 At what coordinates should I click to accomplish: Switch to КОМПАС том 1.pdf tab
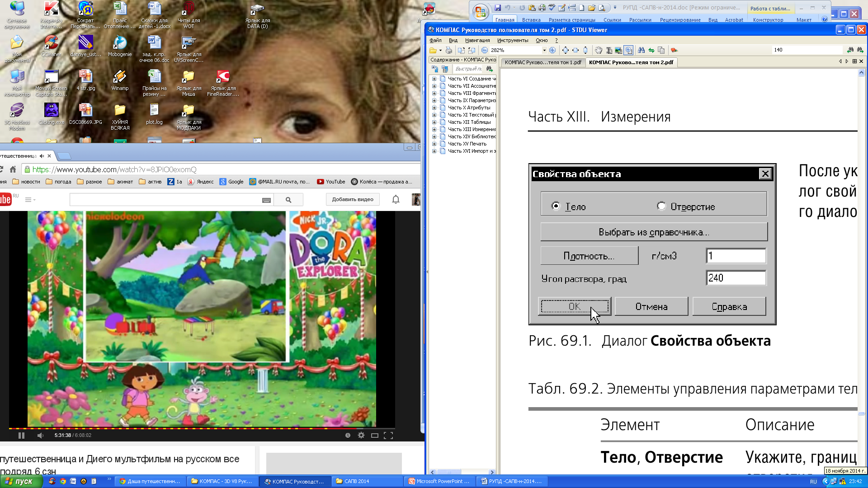[543, 62]
